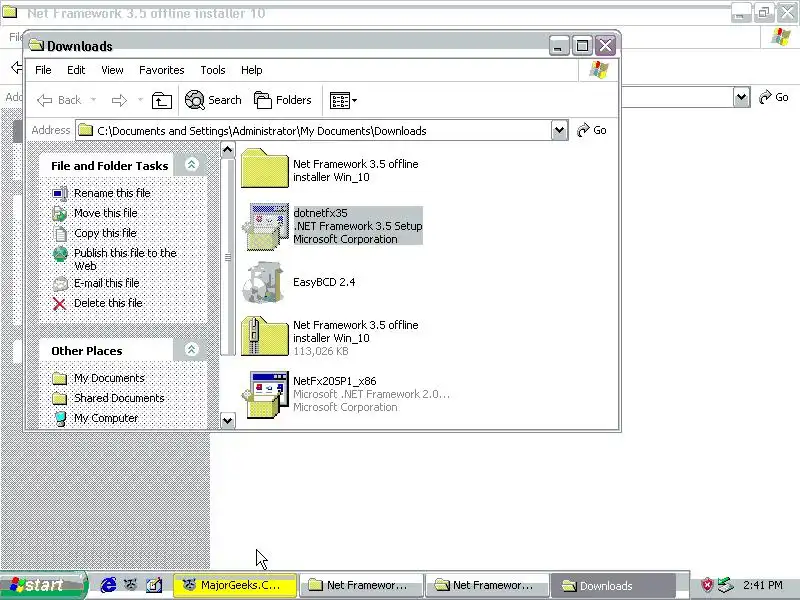Go to My Documents in Other Places
Viewport: 800px width, 600px height.
109,379
